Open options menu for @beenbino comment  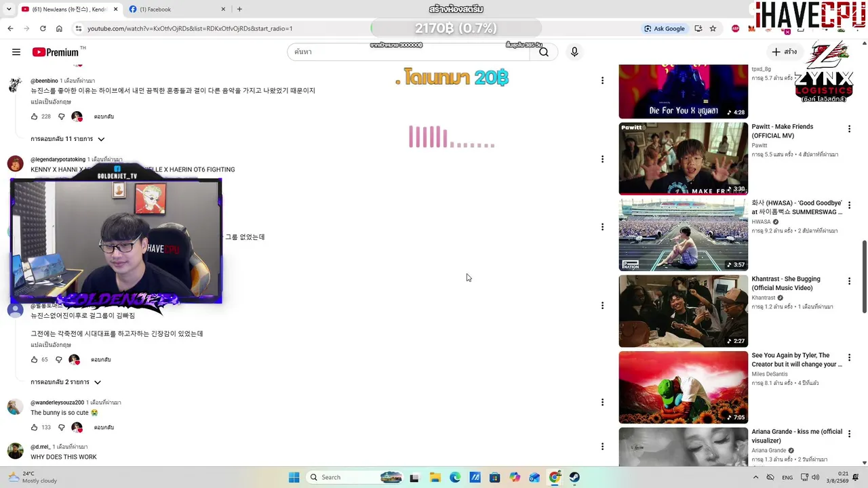point(602,81)
